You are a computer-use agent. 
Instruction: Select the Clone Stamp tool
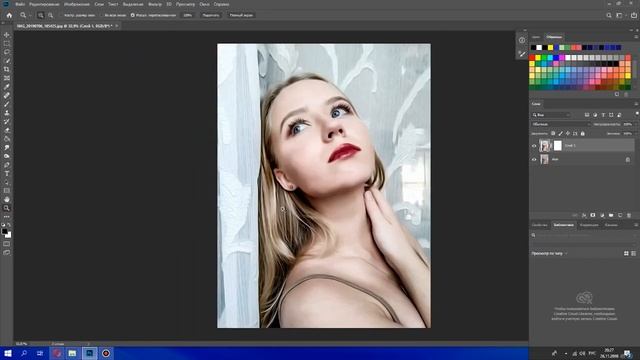pos(7,113)
